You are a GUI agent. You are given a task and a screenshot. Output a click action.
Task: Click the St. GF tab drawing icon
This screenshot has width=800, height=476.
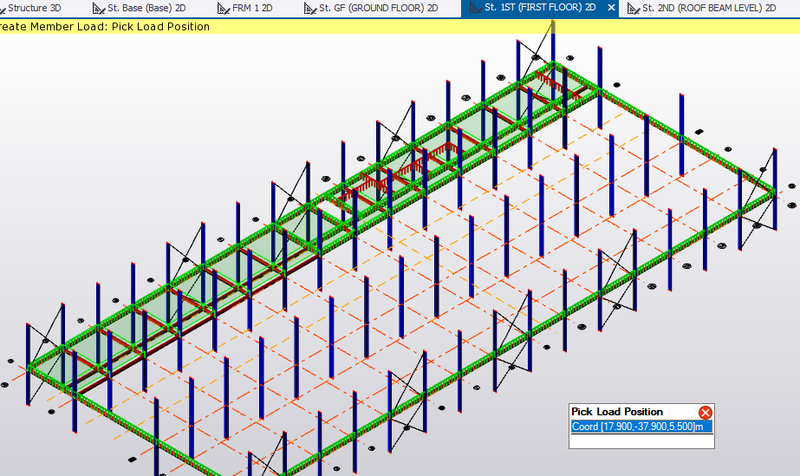tap(310, 9)
